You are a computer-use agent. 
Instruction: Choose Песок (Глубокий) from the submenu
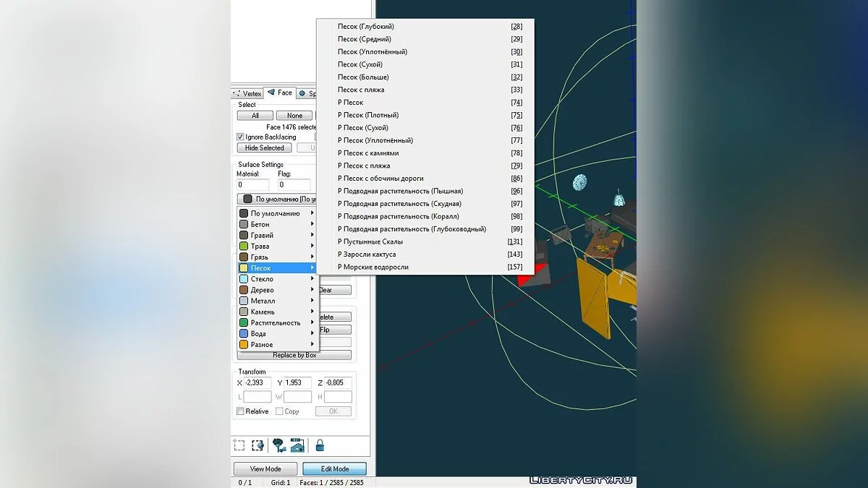pos(365,27)
